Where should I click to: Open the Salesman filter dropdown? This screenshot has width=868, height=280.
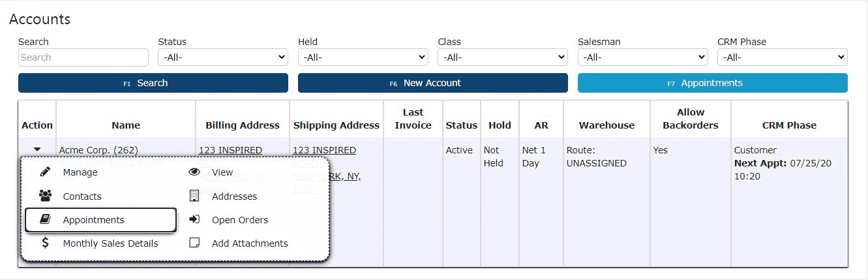[642, 57]
